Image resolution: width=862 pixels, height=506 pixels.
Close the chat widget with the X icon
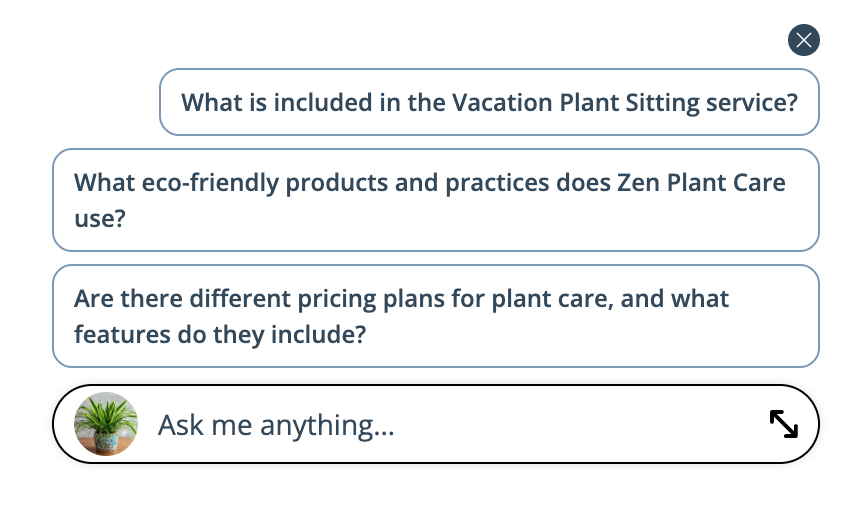804,40
